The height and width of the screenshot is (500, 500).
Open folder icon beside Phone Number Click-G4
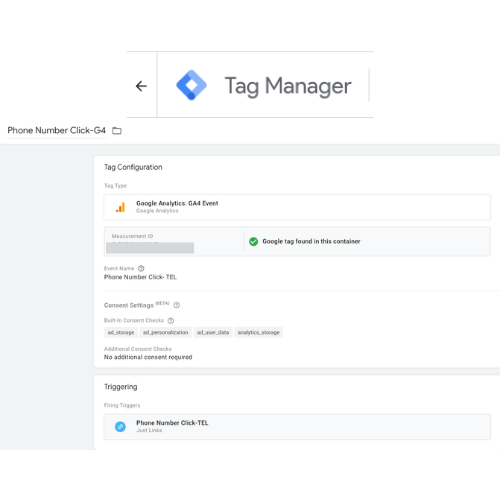click(117, 131)
